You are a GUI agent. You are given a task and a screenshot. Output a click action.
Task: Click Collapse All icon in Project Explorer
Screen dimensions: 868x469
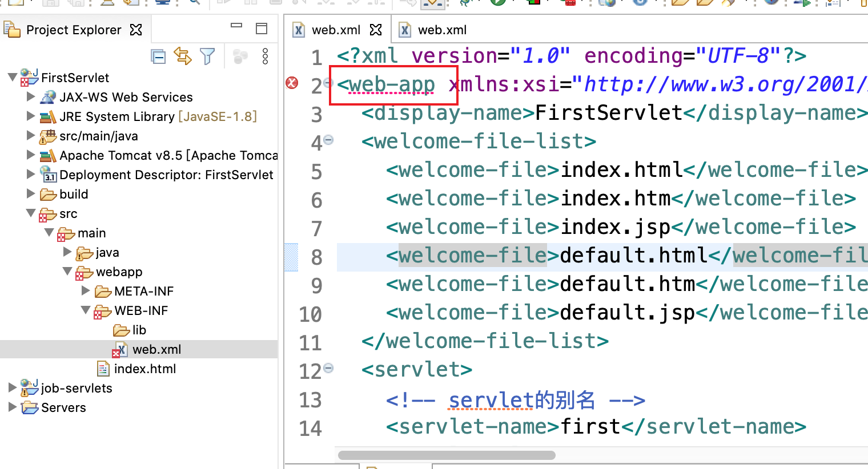click(158, 56)
